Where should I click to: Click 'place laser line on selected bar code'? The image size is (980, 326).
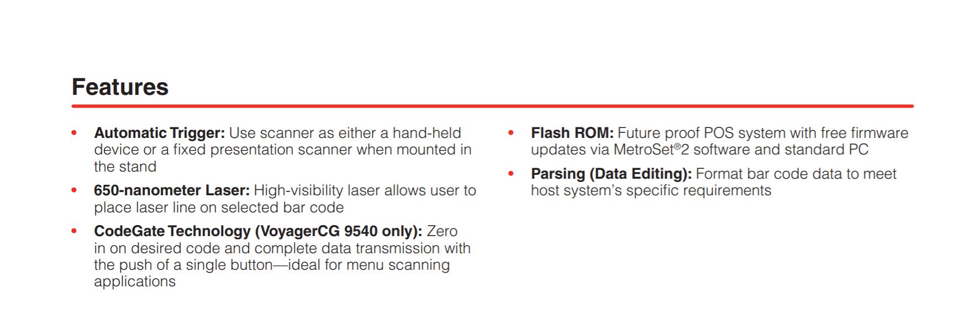[x=219, y=207]
